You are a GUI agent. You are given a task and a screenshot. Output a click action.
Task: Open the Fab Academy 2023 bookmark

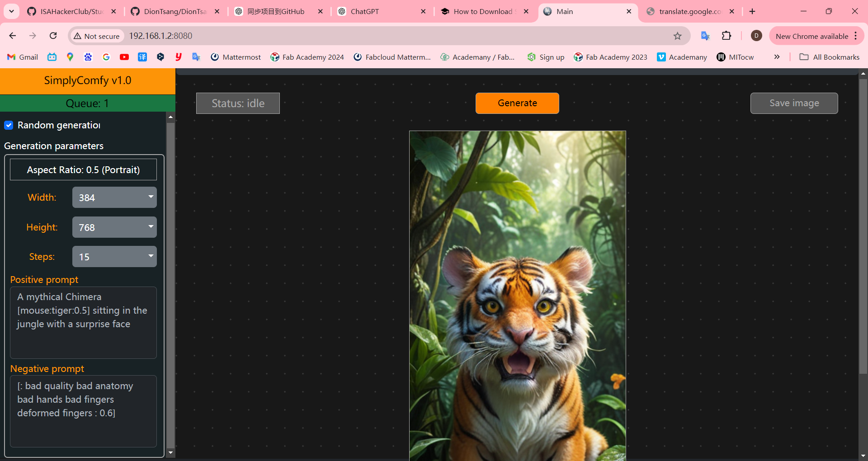click(610, 57)
